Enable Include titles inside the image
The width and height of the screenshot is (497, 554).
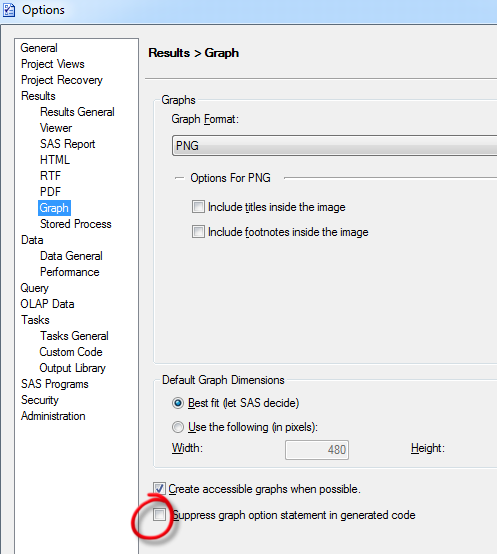pyautogui.click(x=198, y=207)
